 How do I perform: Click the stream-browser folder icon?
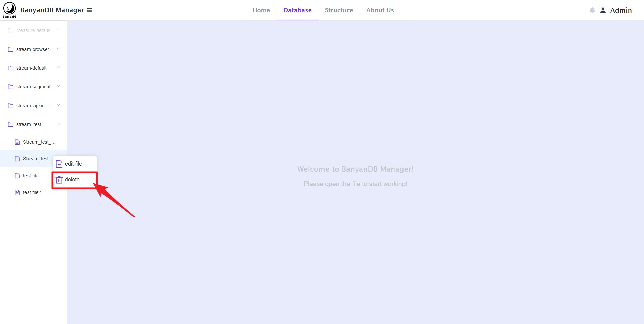point(11,49)
